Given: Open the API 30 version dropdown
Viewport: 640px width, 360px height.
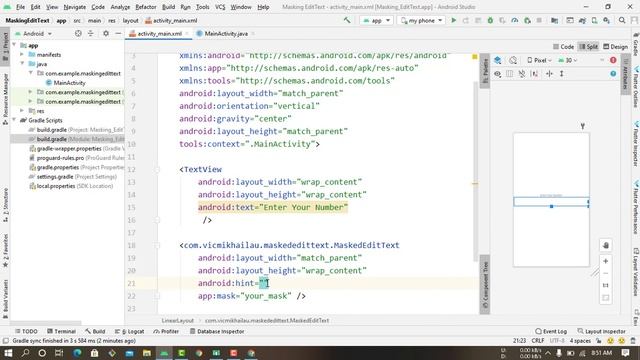Looking at the screenshot, I should click(x=568, y=60).
